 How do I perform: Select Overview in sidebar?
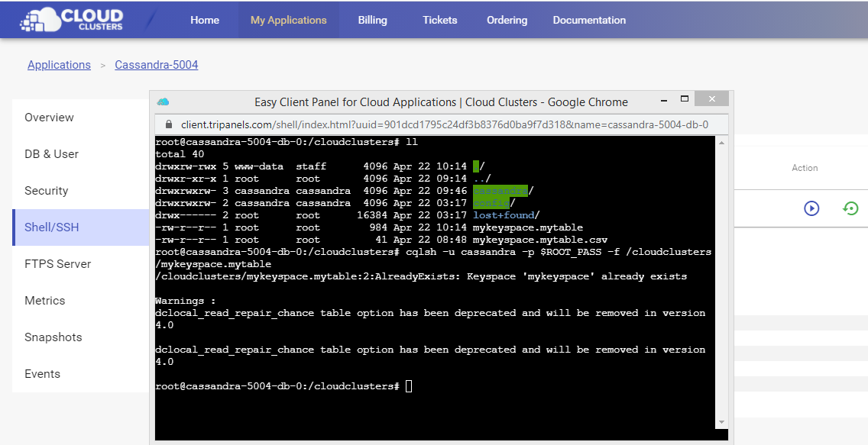(x=81, y=118)
